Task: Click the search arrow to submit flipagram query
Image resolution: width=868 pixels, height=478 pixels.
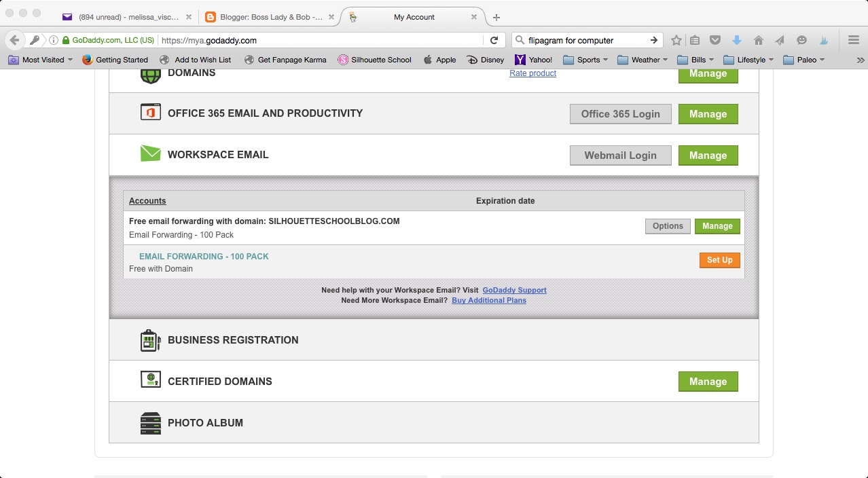Action: (653, 40)
